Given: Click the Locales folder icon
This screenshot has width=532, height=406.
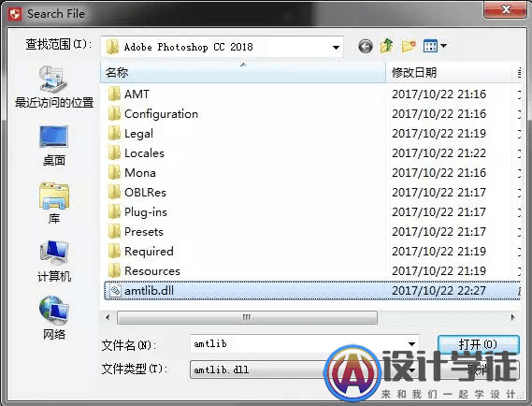Looking at the screenshot, I should (x=114, y=153).
